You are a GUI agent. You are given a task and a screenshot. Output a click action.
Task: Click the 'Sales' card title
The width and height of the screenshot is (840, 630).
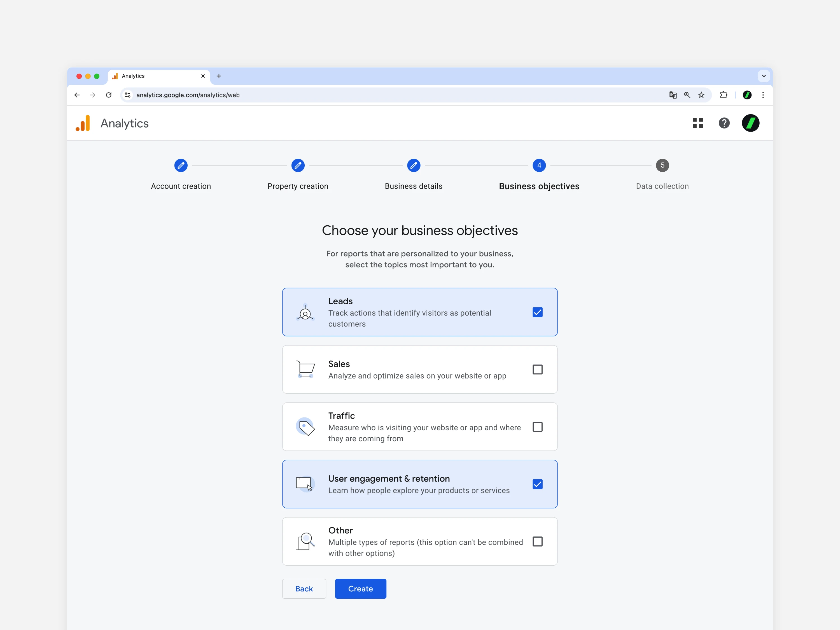(339, 364)
